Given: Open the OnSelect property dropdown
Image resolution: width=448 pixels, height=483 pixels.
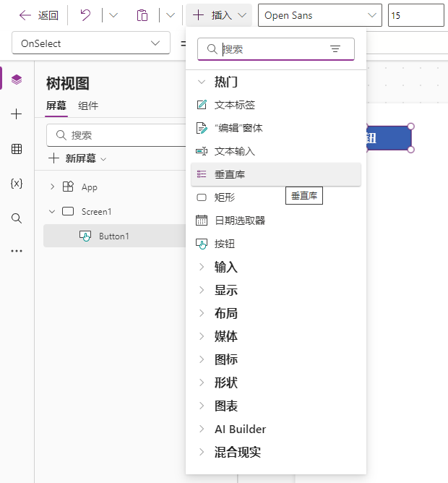Looking at the screenshot, I should (91, 43).
